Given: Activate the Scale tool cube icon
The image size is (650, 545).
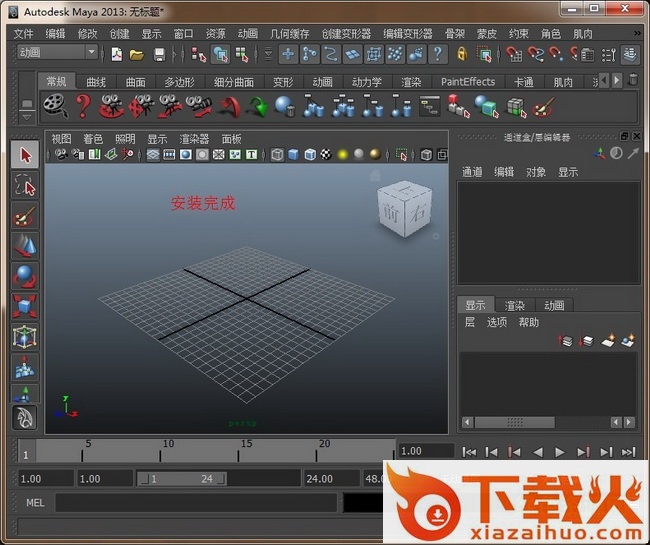Looking at the screenshot, I should click(x=25, y=306).
